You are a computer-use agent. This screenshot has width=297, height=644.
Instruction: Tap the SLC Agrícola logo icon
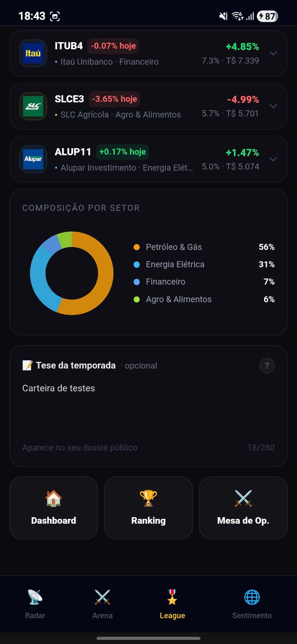point(33,106)
